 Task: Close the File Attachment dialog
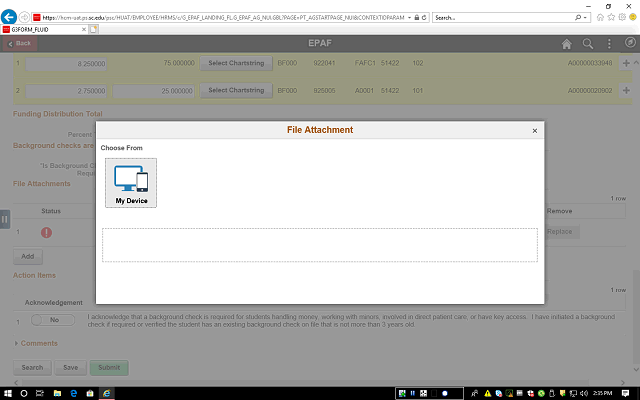pyautogui.click(x=535, y=131)
